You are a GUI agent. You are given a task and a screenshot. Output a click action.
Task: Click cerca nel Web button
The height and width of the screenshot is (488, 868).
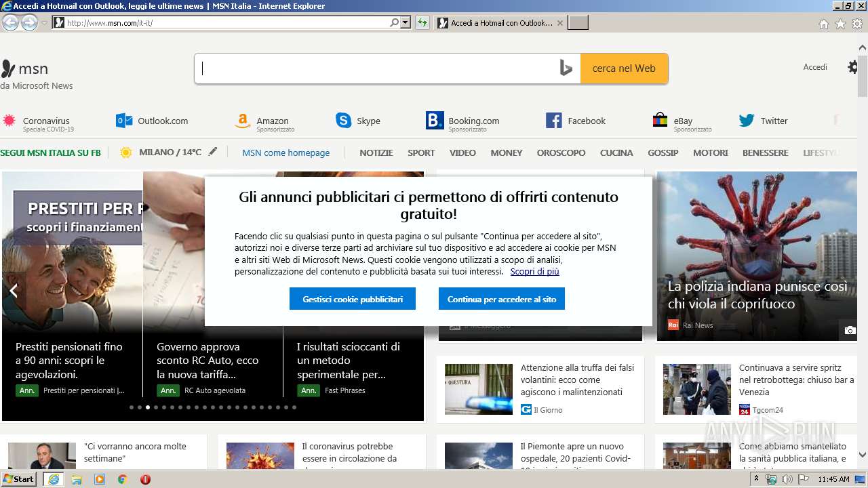[624, 68]
